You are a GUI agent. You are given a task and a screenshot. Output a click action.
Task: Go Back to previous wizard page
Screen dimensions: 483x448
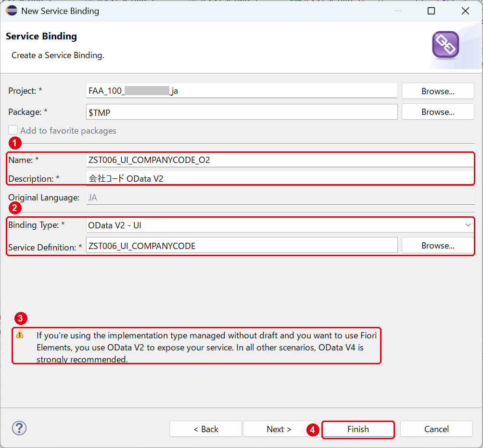click(x=205, y=429)
